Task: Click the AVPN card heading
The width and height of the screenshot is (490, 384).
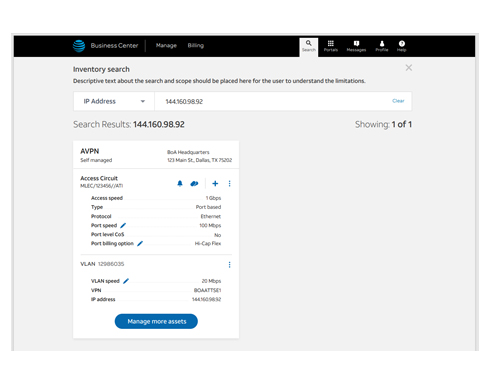Action: pyautogui.click(x=90, y=151)
